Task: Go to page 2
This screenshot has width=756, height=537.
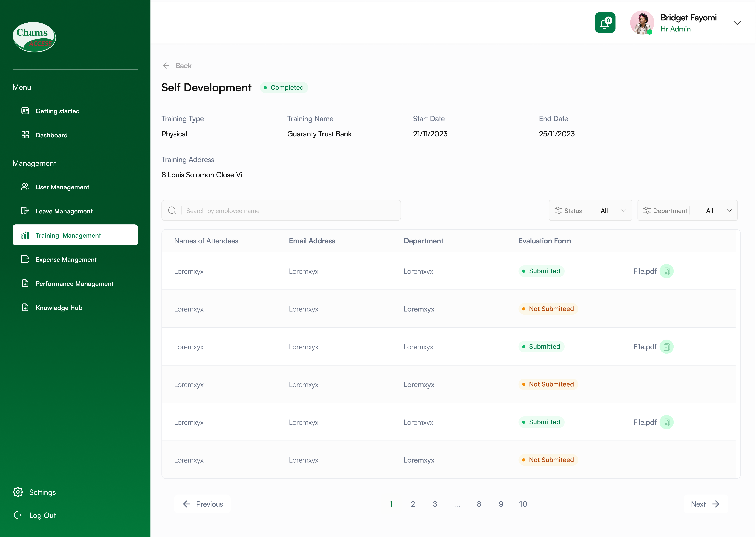Action: (x=413, y=504)
